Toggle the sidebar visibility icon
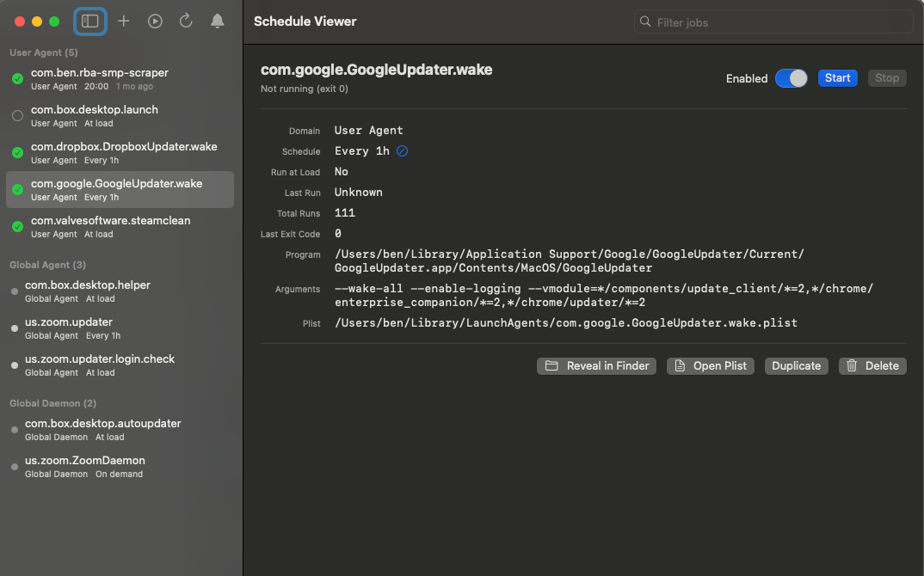Image resolution: width=924 pixels, height=576 pixels. (x=89, y=21)
